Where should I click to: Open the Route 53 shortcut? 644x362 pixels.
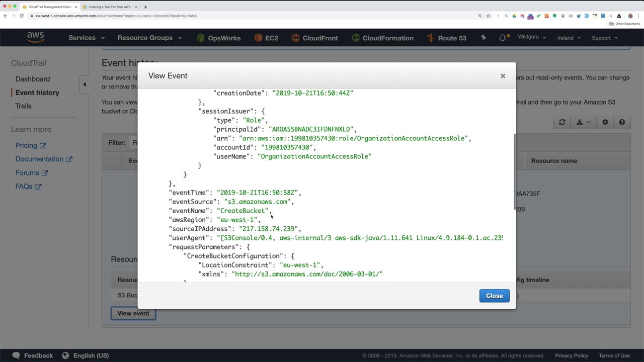446,38
